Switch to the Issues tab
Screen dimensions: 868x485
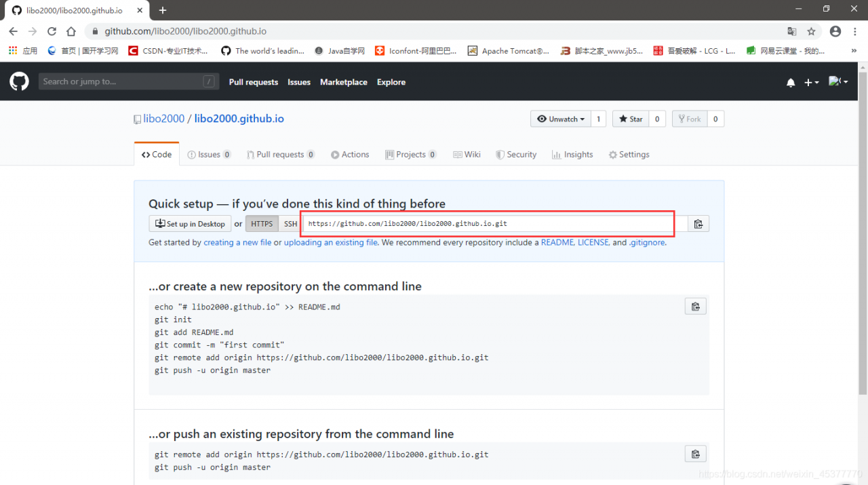pyautogui.click(x=209, y=155)
